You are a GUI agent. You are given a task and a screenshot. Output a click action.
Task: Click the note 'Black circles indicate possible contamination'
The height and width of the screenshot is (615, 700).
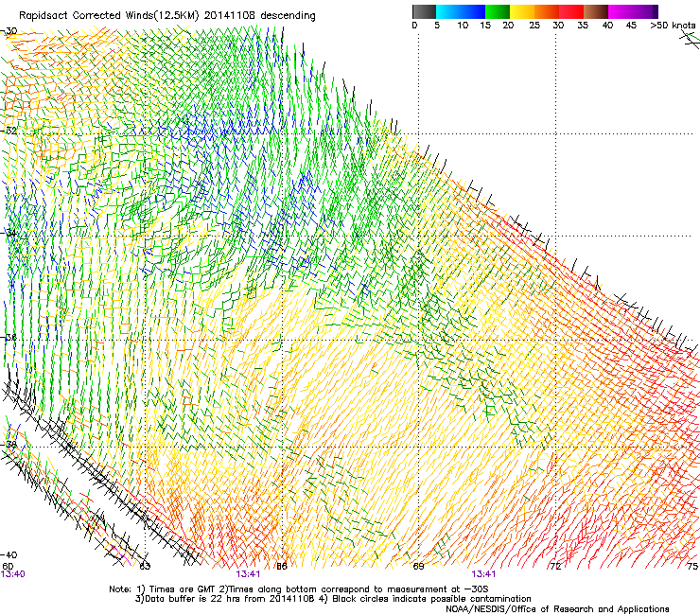pyautogui.click(x=431, y=599)
